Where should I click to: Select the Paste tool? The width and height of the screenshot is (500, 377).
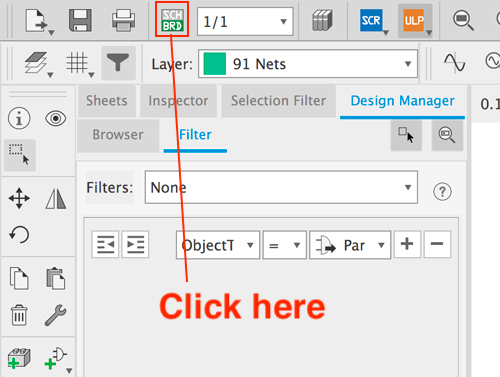tap(56, 278)
